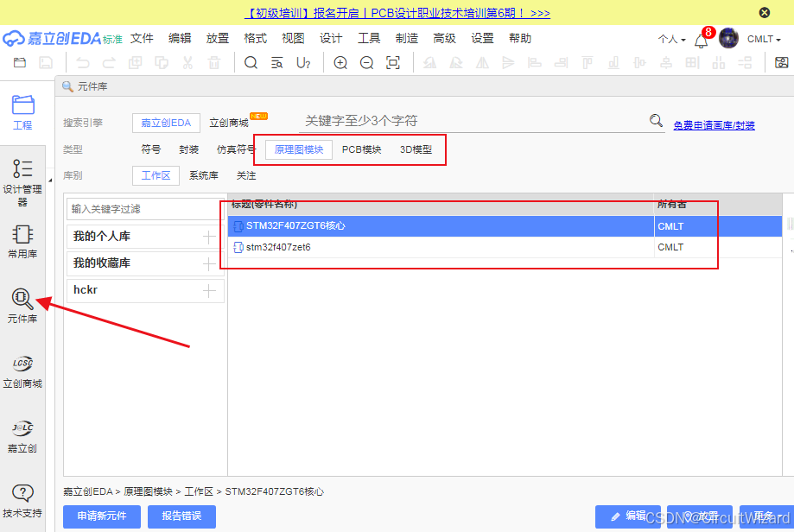
Task: Select the PCB模块 type filter
Action: click(361, 149)
